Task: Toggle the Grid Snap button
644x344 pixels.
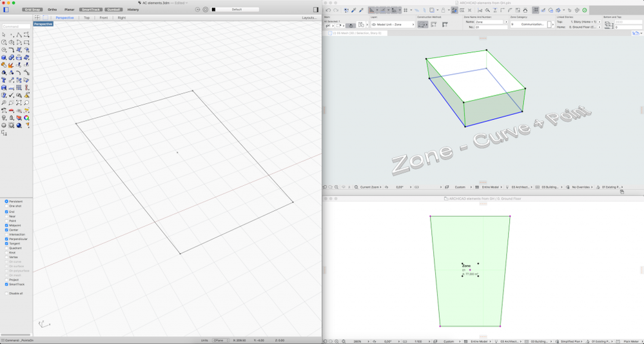Action: (x=32, y=10)
